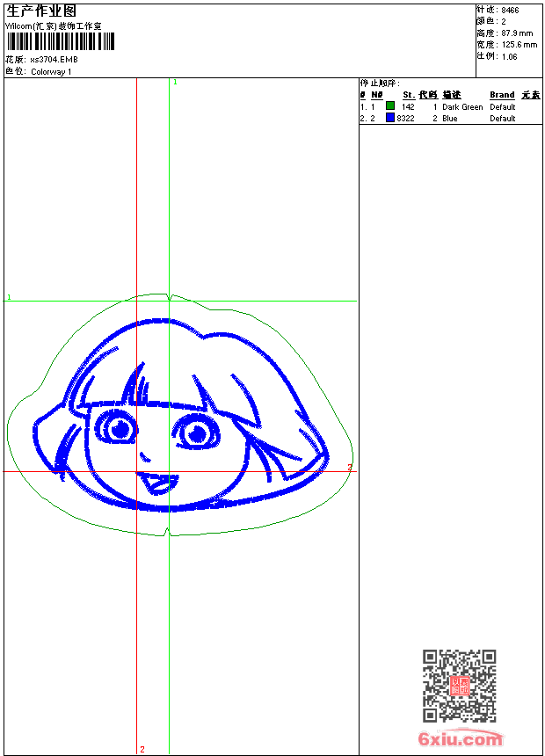545x756 pixels.
Task: Select stitch count '142' in row 1
Action: pos(408,107)
